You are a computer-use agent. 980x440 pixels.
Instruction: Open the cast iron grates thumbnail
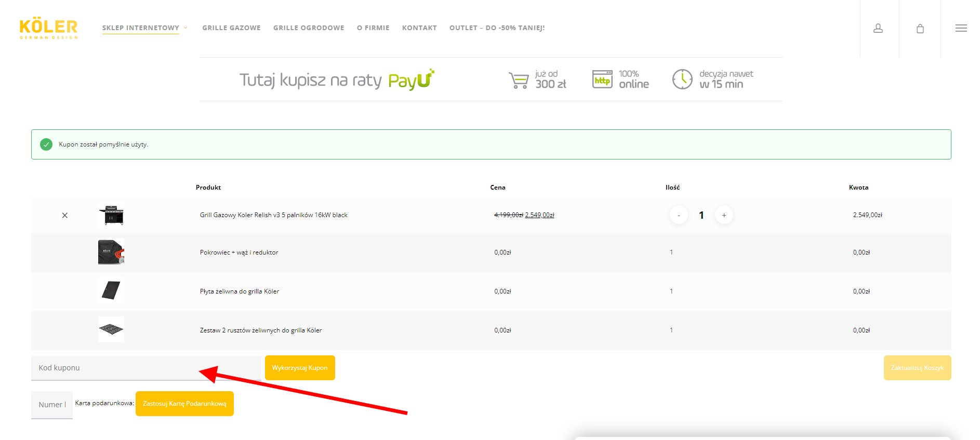click(111, 329)
